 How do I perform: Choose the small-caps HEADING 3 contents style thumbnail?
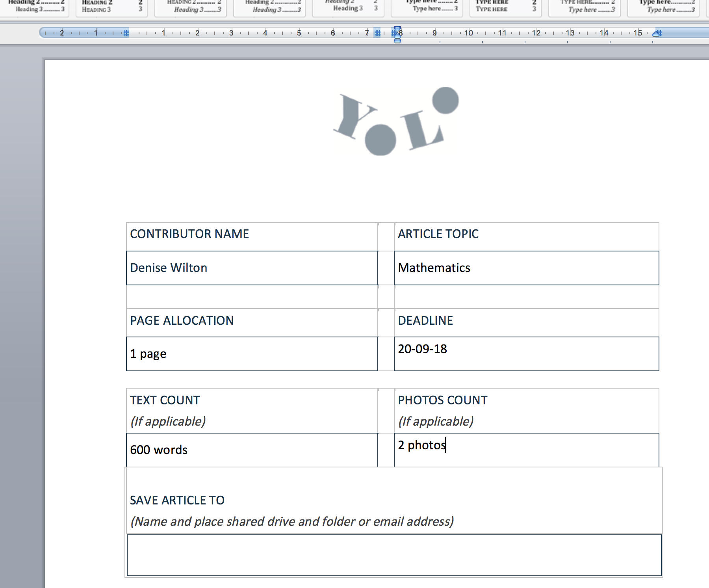(x=112, y=7)
